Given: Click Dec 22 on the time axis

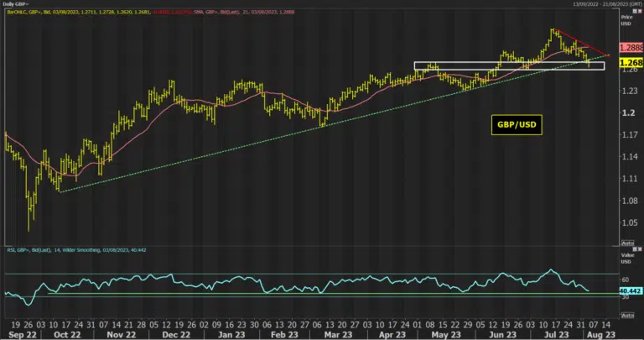Looking at the screenshot, I should click(176, 335).
